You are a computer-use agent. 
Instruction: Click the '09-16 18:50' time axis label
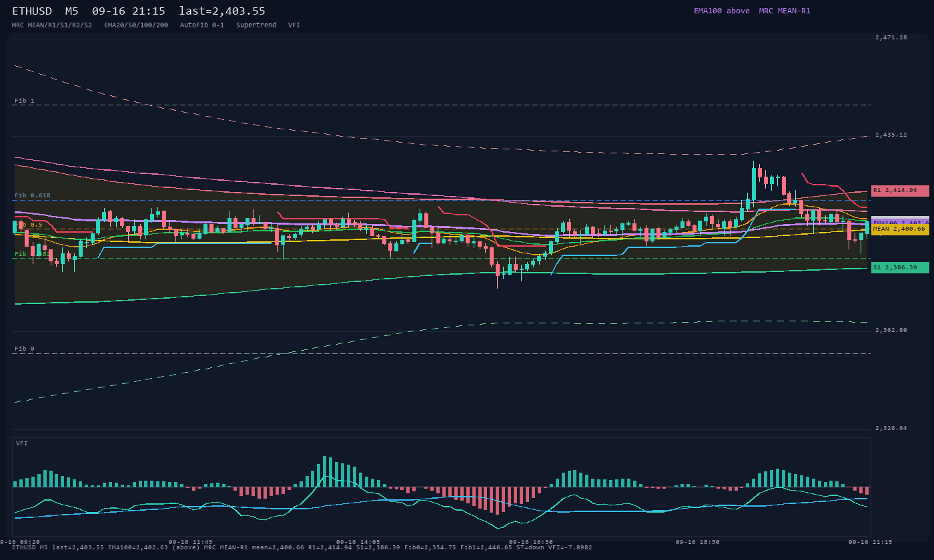698,542
